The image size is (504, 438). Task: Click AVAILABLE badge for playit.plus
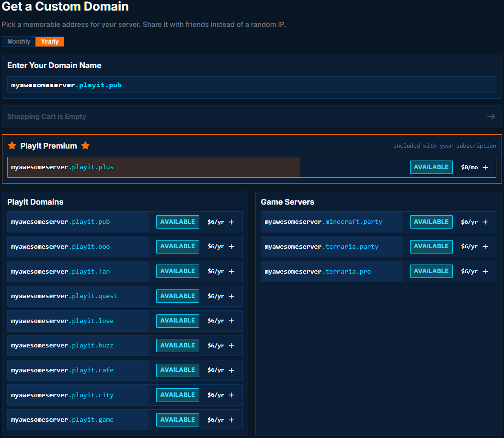click(x=431, y=167)
